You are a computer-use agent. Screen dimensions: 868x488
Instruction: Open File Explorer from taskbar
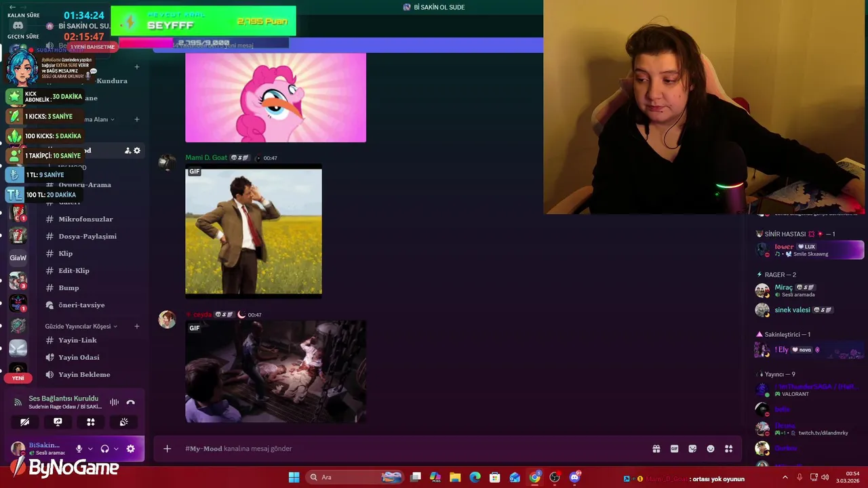coord(455,477)
